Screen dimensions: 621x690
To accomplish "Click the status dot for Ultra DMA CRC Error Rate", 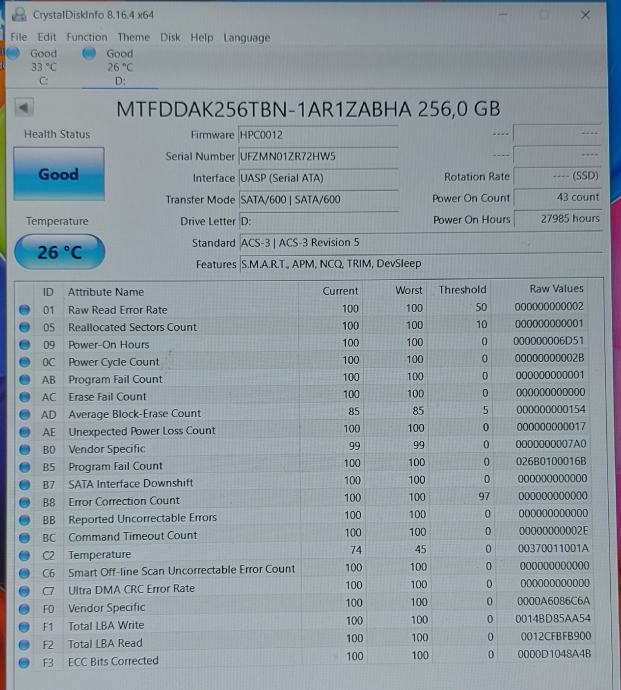I will click(25, 591).
